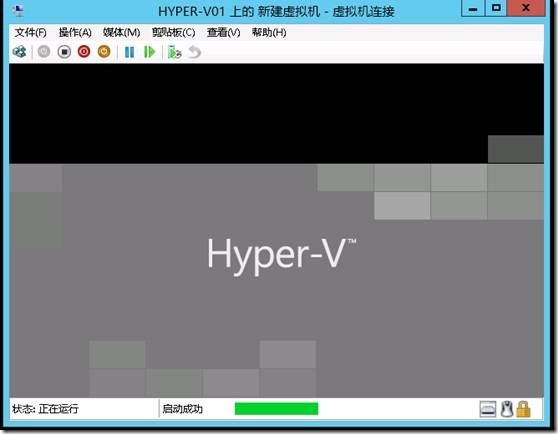The image size is (558, 434).
Task: Click the Ctrl+Alt+Del toolbar icon
Action: point(20,52)
